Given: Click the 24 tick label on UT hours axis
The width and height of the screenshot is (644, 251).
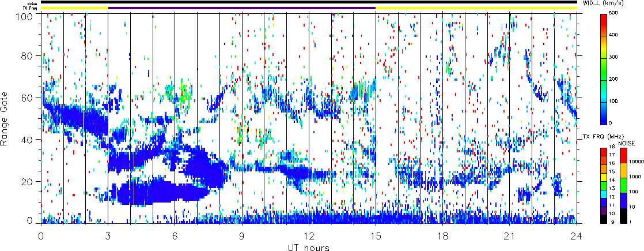Looking at the screenshot, I should click(x=577, y=236).
